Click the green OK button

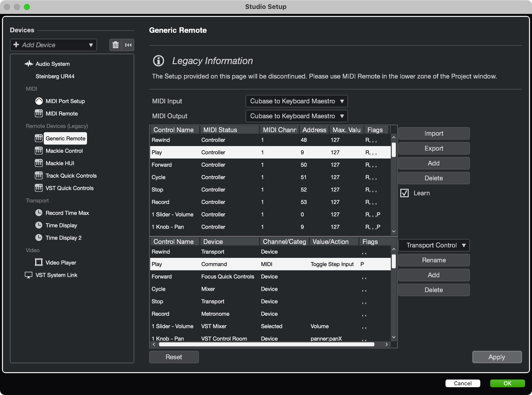tap(507, 383)
